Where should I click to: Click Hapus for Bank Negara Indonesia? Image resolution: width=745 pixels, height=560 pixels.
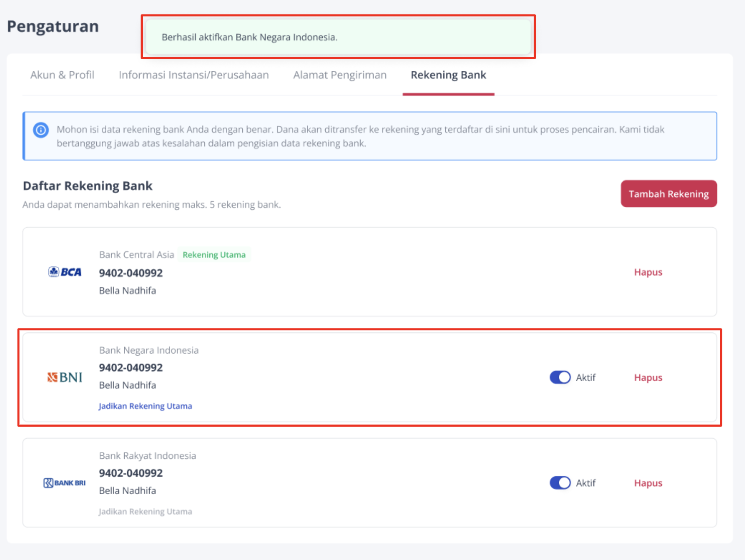pyautogui.click(x=648, y=378)
